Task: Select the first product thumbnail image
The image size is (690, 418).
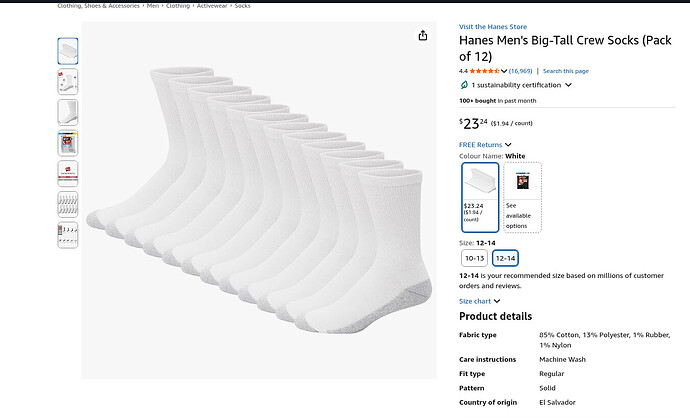Action: pos(68,51)
